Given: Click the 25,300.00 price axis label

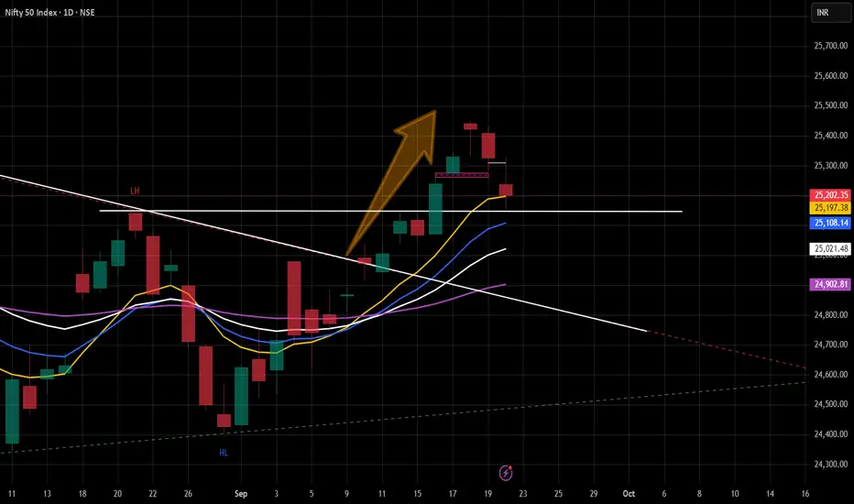Looking at the screenshot, I should (x=830, y=165).
